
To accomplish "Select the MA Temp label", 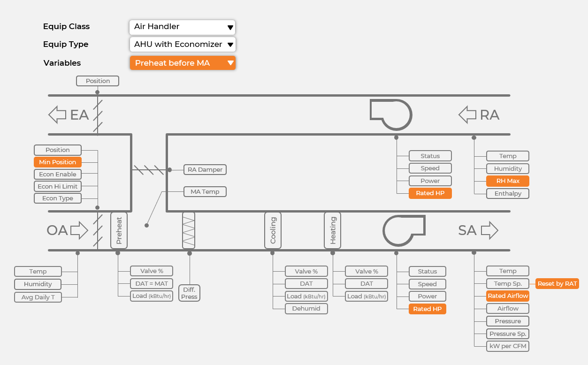I will click(x=205, y=191).
